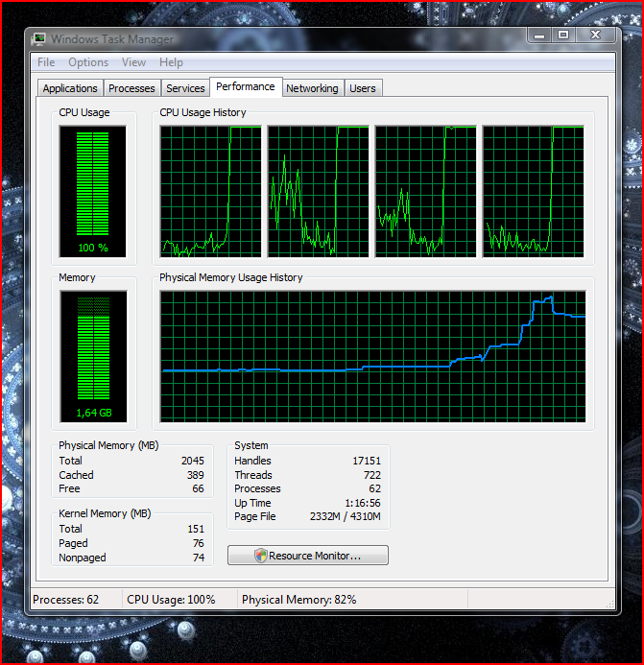
Task: Open the View menu
Action: tap(134, 62)
